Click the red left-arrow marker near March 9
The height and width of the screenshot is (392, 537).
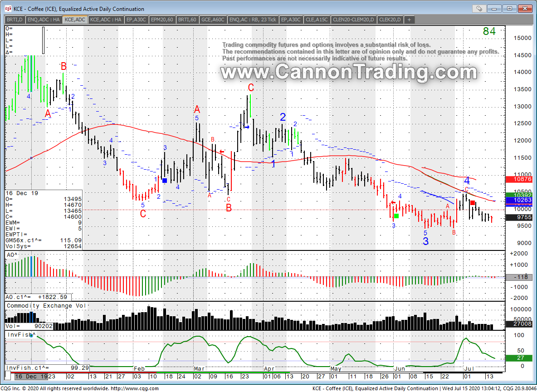click(221, 152)
